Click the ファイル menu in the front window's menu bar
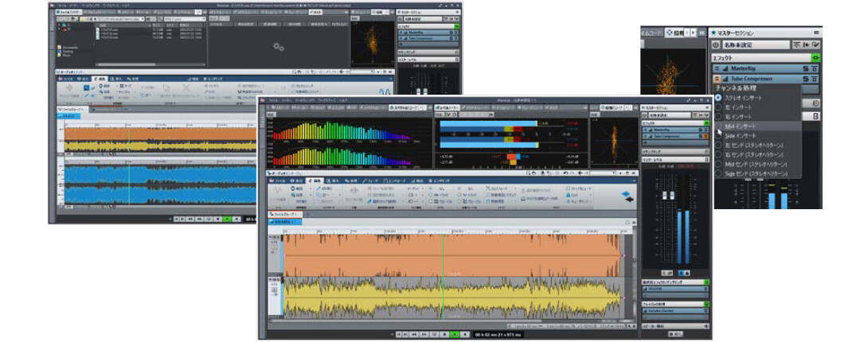 273,100
